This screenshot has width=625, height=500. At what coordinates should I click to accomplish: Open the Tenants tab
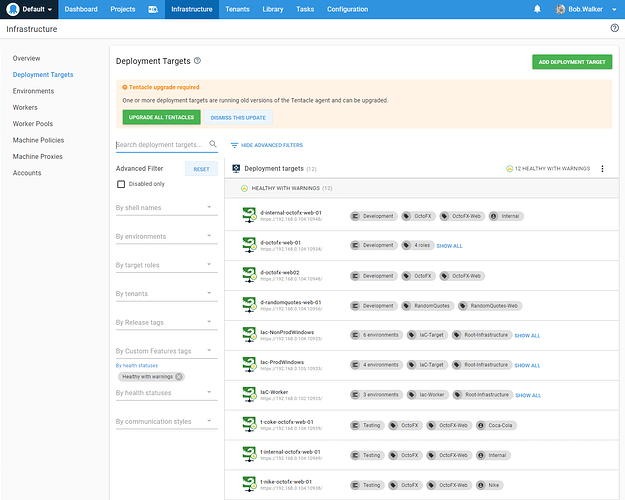[237, 9]
